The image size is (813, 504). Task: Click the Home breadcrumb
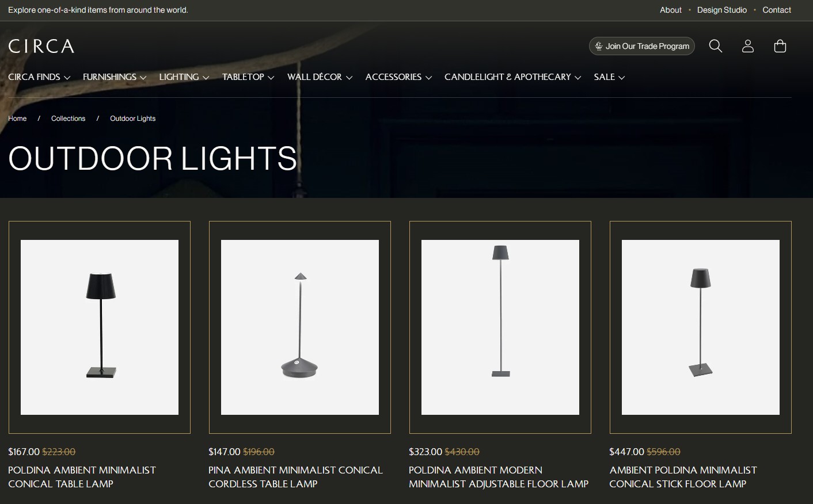(17, 119)
